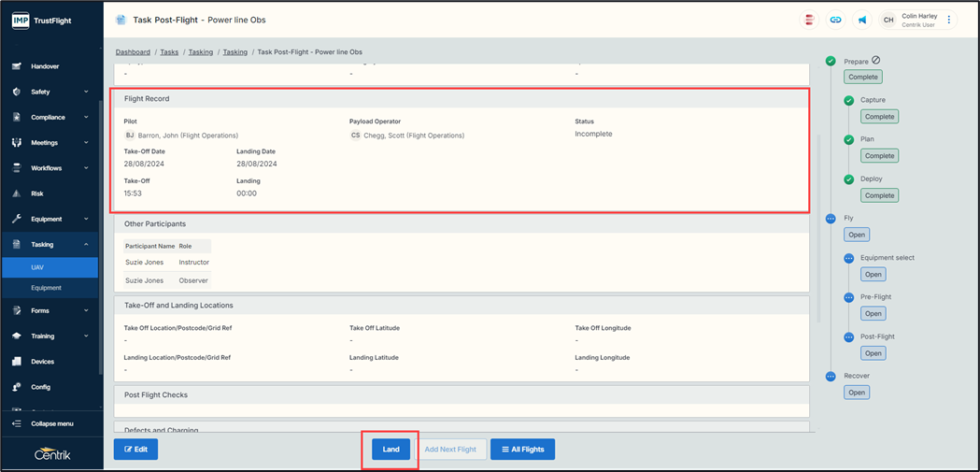The image size is (980, 472).
Task: Click the blue status dot beside Fly
Action: click(831, 219)
